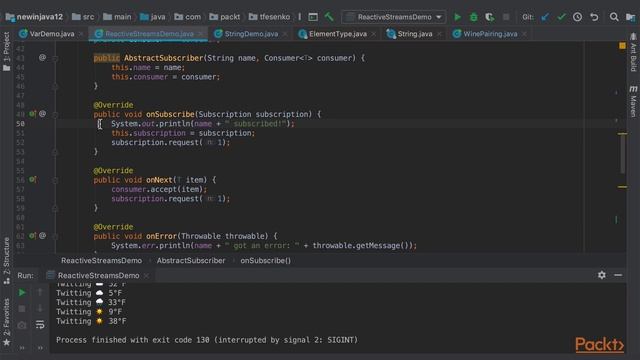Close the StringDemo.java tab

pos(285,34)
